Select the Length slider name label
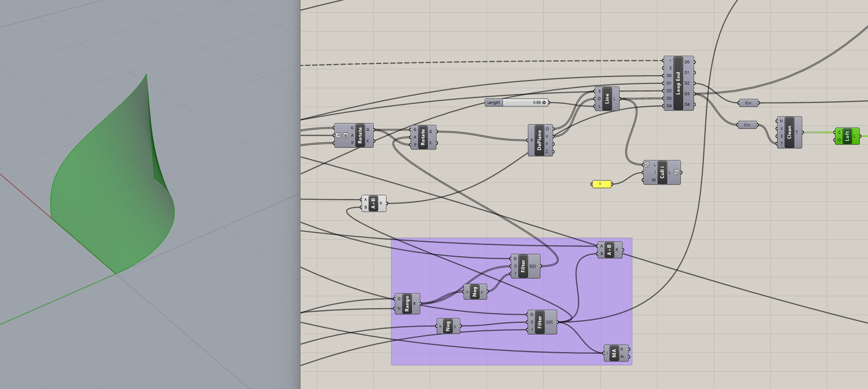The image size is (868, 389). (x=494, y=103)
